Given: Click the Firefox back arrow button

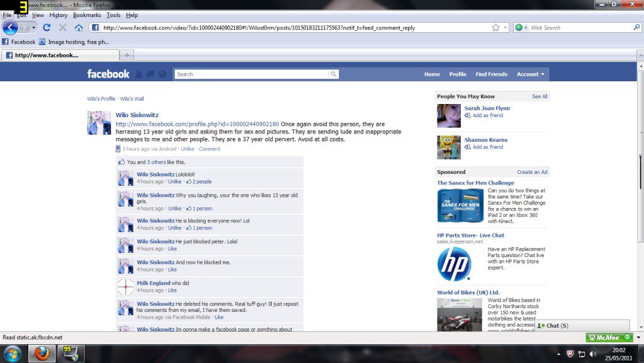Looking at the screenshot, I should (10, 28).
